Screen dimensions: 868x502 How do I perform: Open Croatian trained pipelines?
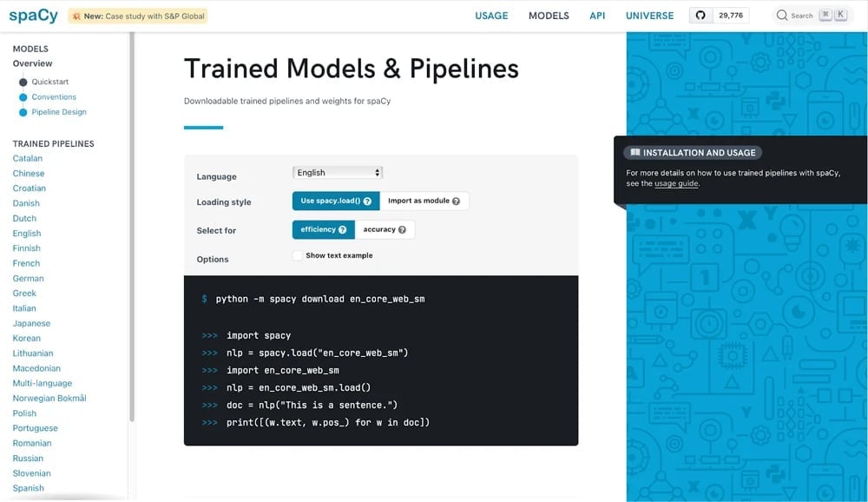(30, 188)
